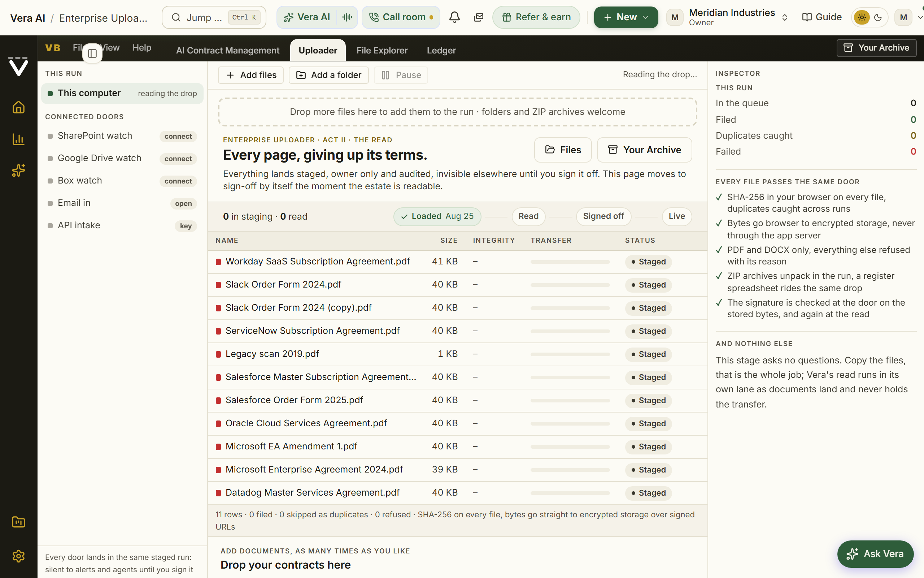This screenshot has width=924, height=578.
Task: Select Slack Order Form 2024 (copy).pdf row
Action: tap(457, 308)
